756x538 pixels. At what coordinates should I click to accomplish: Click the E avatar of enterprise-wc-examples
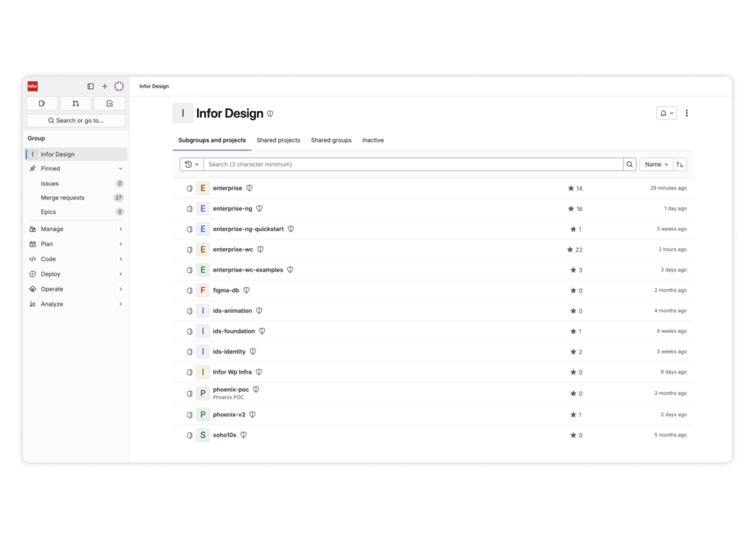[203, 270]
